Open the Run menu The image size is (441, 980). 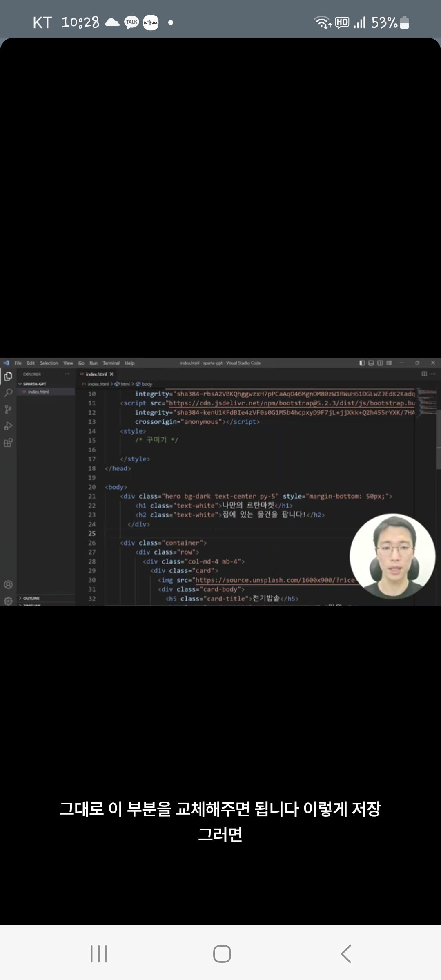pos(94,363)
